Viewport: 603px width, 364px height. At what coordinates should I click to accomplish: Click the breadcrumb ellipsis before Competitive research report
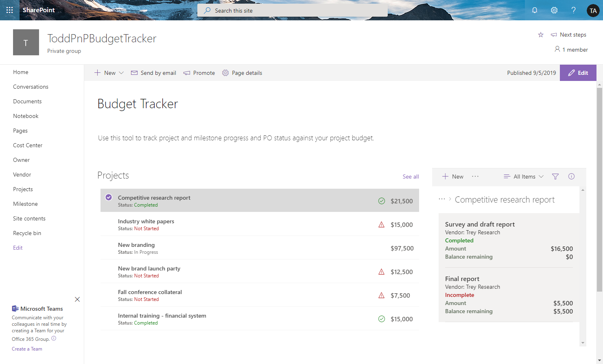point(442,199)
